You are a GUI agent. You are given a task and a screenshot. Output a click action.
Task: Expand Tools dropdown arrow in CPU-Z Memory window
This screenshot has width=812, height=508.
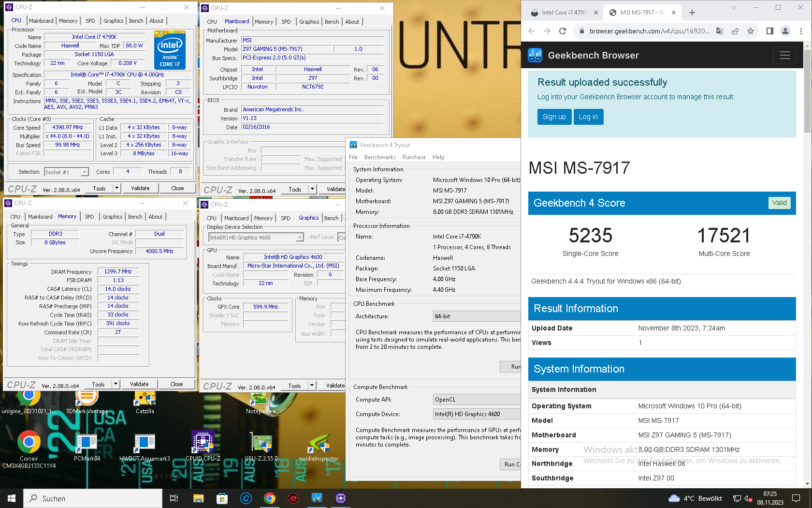[x=116, y=384]
